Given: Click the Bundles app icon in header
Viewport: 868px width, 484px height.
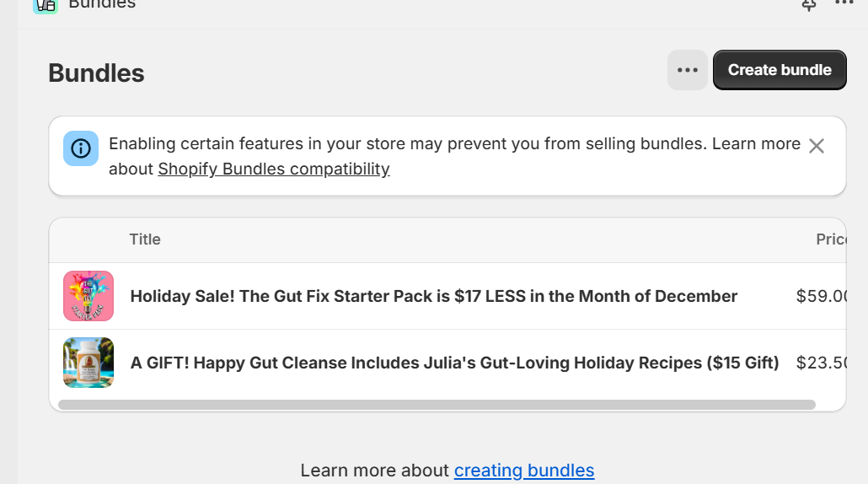Looking at the screenshot, I should pyautogui.click(x=46, y=6).
